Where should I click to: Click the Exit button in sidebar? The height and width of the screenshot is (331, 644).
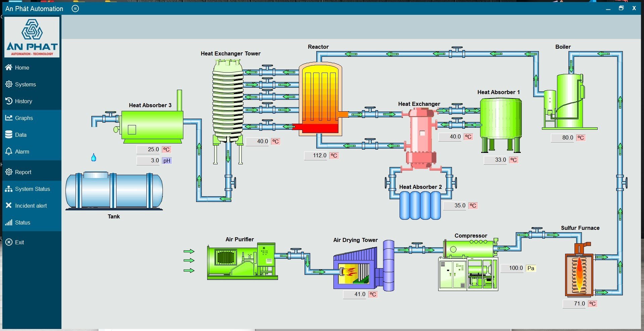click(19, 242)
